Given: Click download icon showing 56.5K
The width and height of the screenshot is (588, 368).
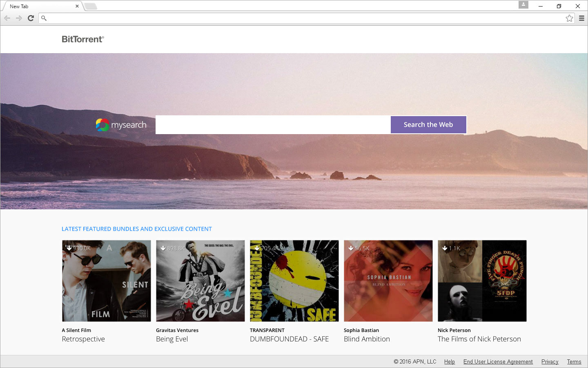Looking at the screenshot, I should [x=351, y=248].
